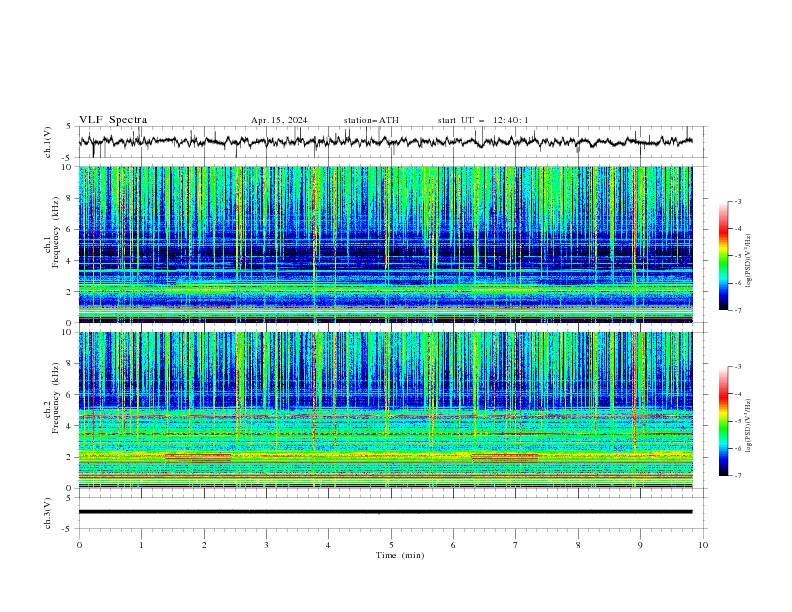The image size is (792, 612).
Task: Click the ch.2 spectrogram color bar
Action: (x=724, y=421)
